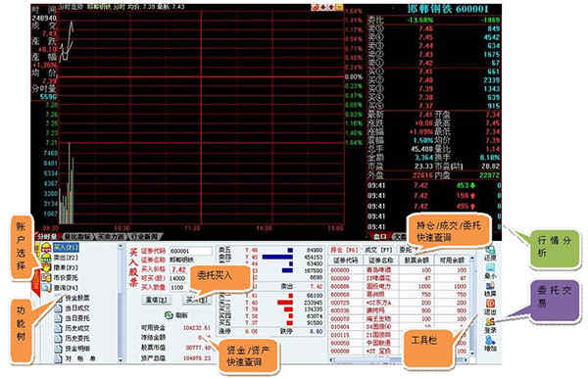Click the 证券名称 column header
Viewport: 588px width, 379px height.
(x=380, y=260)
